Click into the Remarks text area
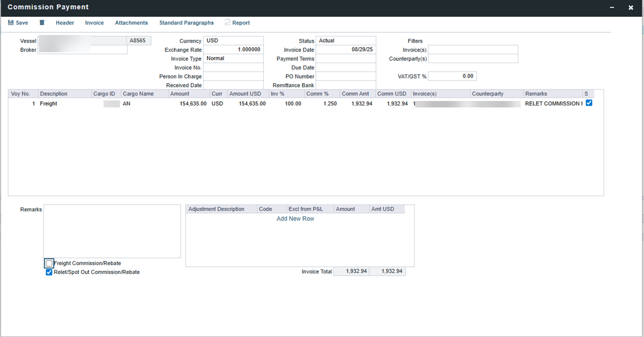This screenshot has width=644, height=337. [112, 231]
